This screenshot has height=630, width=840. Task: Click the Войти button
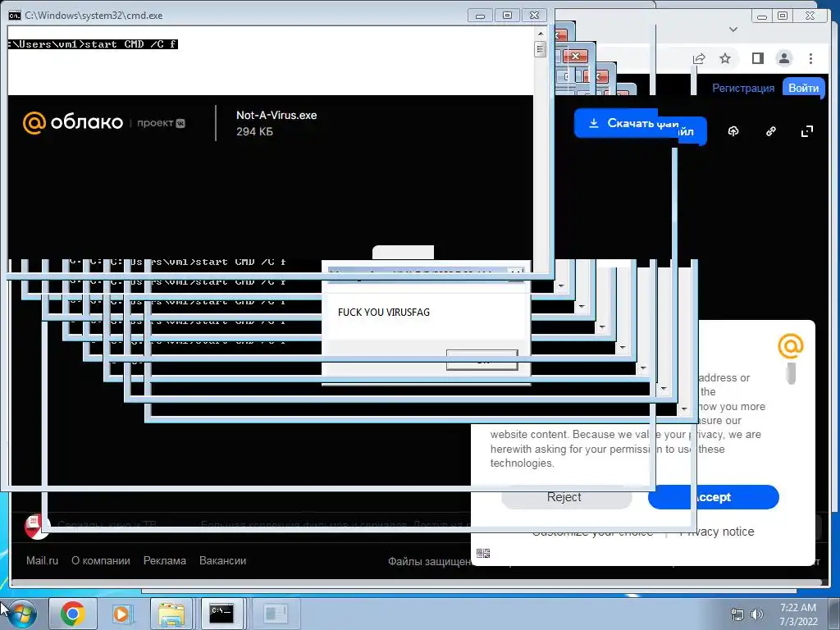pyautogui.click(x=803, y=88)
